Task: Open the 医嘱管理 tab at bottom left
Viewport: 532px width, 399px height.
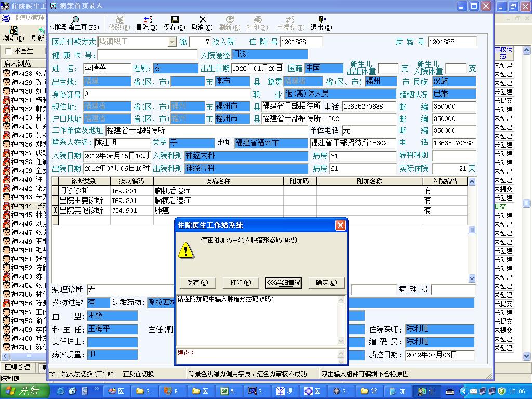Action: tap(17, 367)
